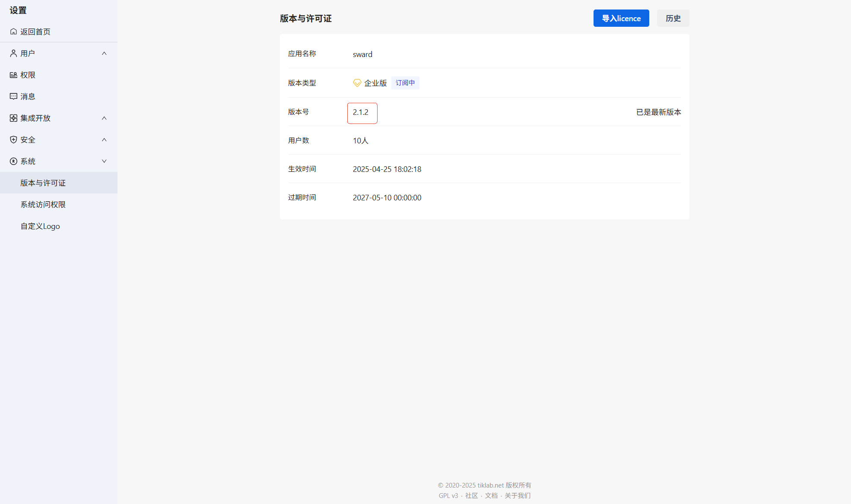Image resolution: width=851 pixels, height=504 pixels.
Task: Open 系统访问权限 menu item
Action: coord(43,204)
